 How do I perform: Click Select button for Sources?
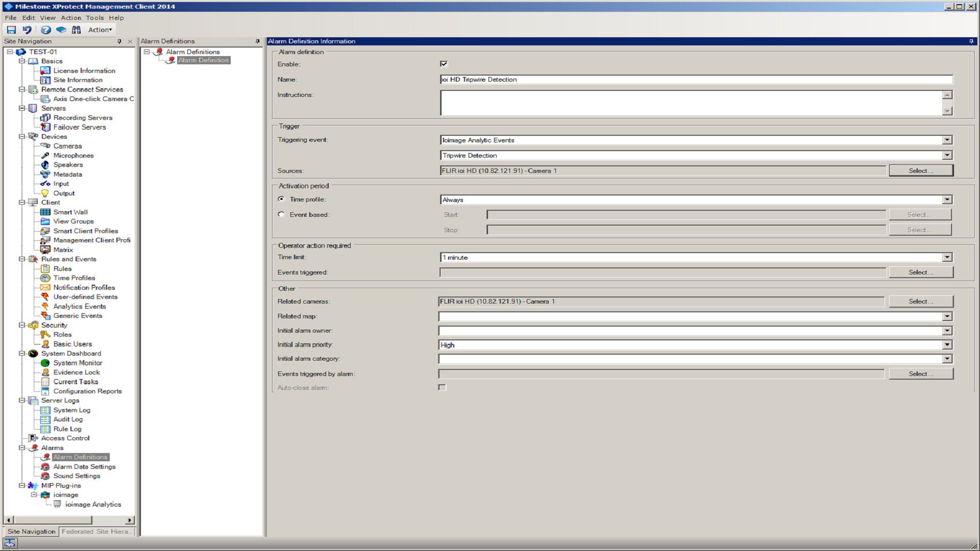[x=921, y=171]
